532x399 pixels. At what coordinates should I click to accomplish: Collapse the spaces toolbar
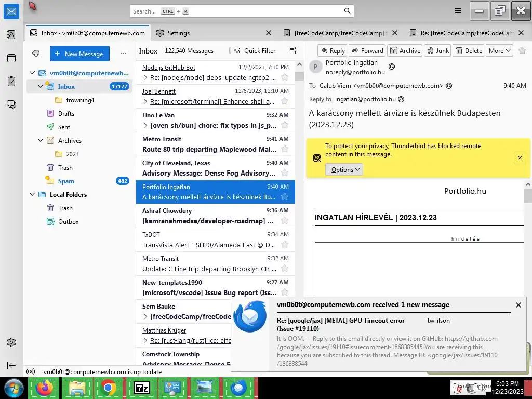click(x=11, y=365)
